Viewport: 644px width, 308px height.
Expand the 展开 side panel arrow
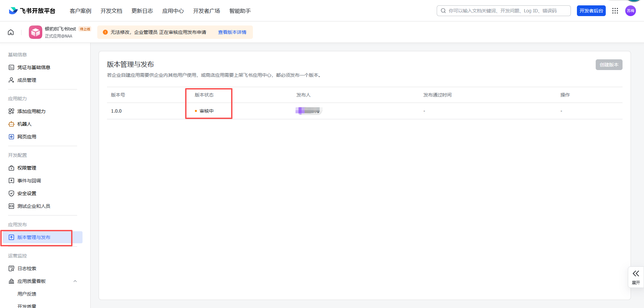coord(636,277)
